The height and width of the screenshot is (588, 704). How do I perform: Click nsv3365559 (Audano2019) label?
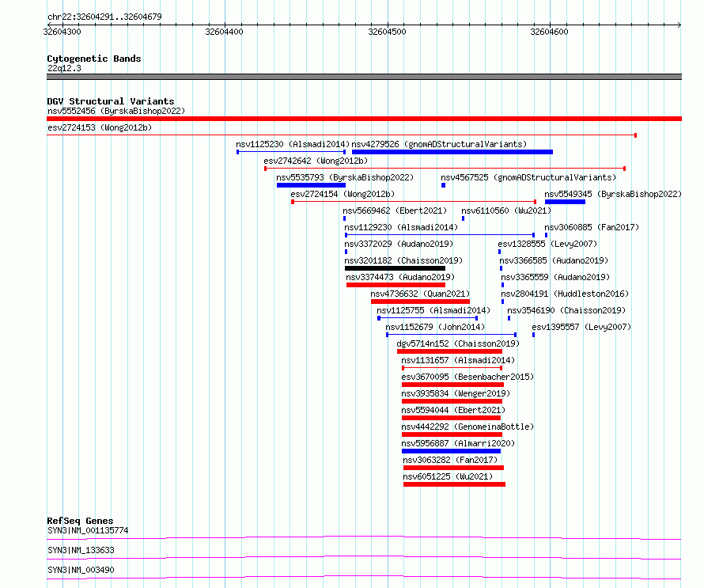(555, 277)
